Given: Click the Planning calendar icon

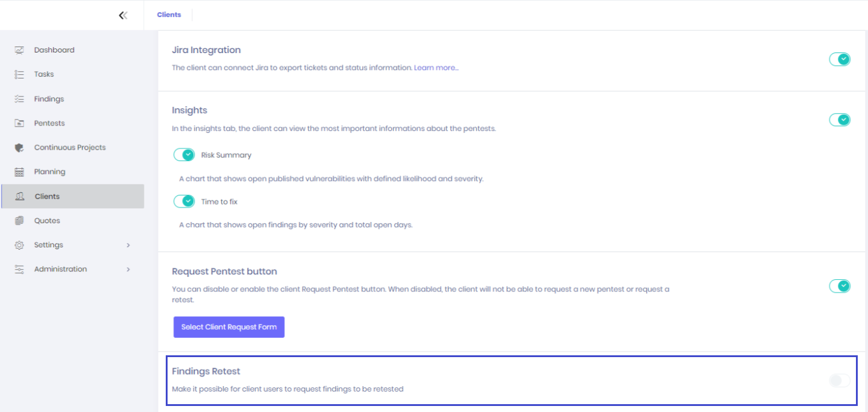Looking at the screenshot, I should 19,172.
